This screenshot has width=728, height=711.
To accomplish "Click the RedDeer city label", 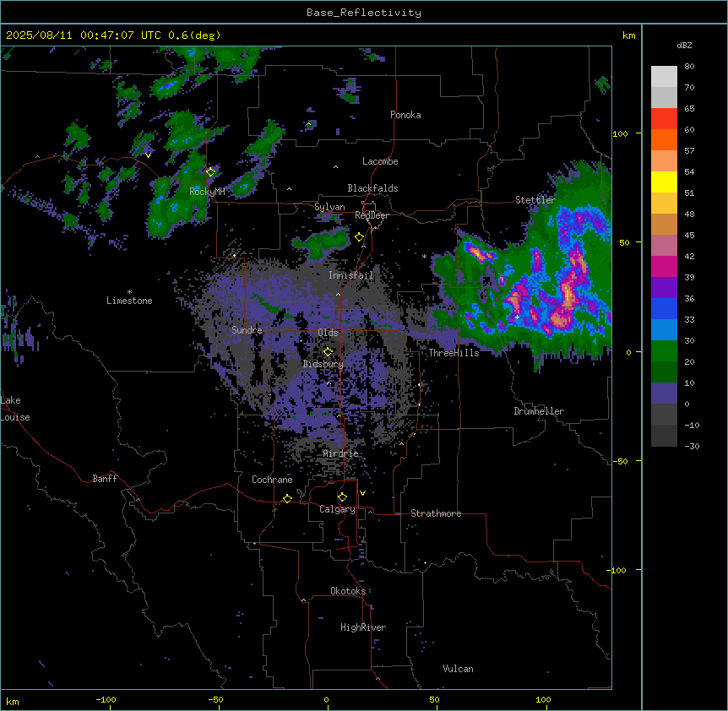I will (x=372, y=215).
